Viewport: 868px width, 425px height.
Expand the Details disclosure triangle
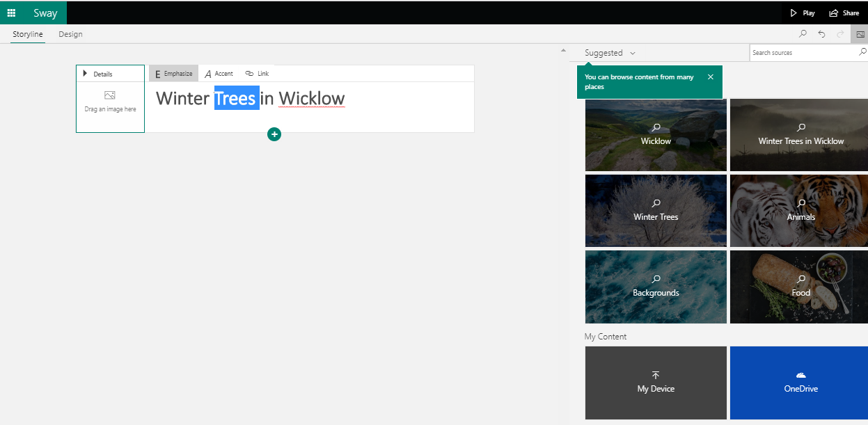[86, 74]
